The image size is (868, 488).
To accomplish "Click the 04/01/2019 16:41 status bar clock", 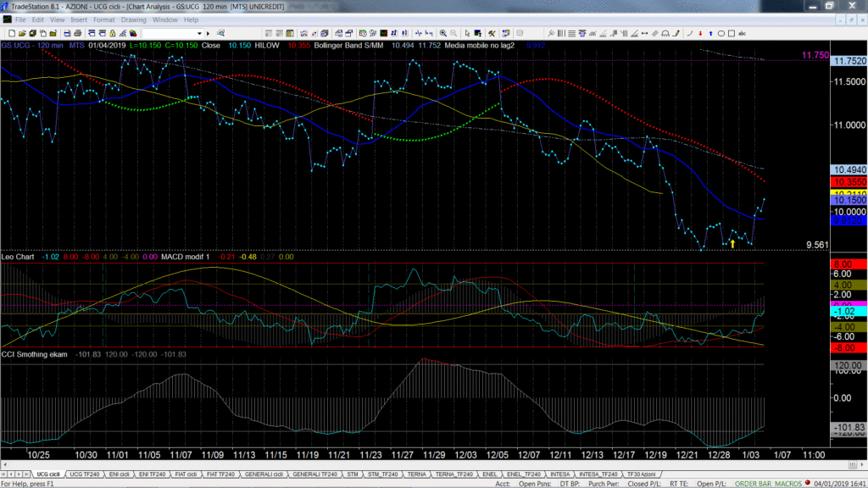I will click(x=839, y=484).
